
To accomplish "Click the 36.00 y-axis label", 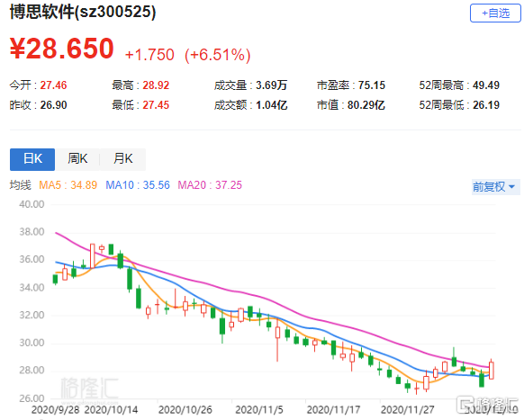I will 32,259.
